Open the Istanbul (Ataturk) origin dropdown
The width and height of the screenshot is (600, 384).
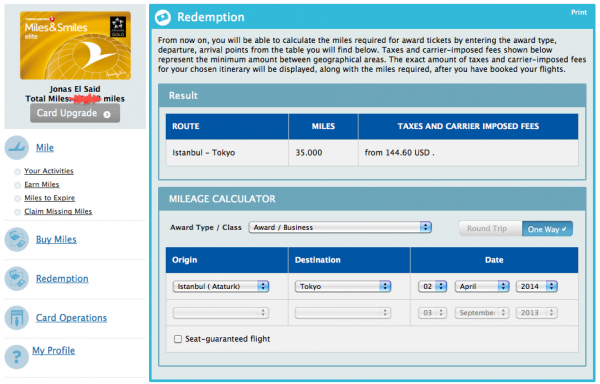tap(221, 286)
